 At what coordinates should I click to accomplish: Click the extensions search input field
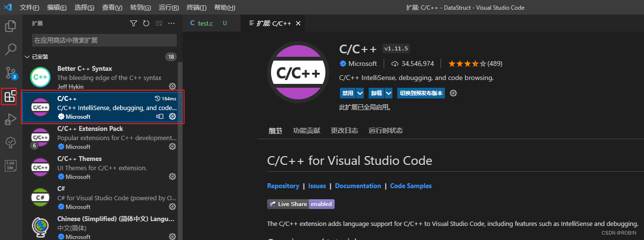(104, 40)
